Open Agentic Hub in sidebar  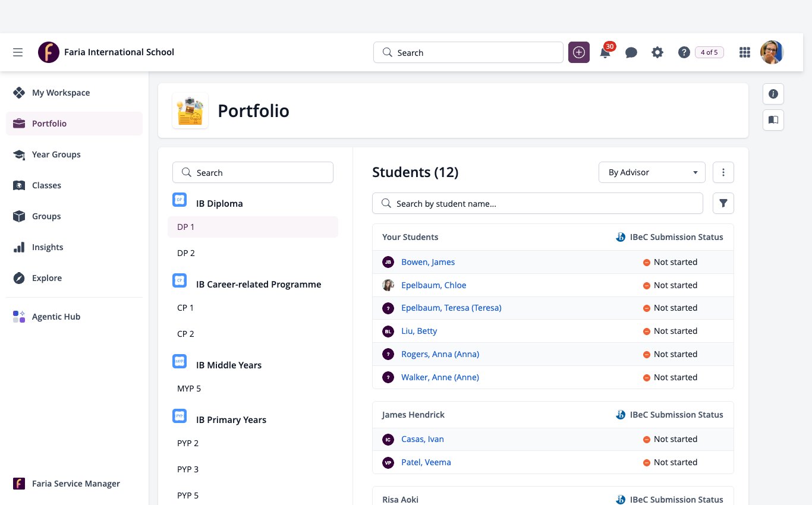[74, 317]
